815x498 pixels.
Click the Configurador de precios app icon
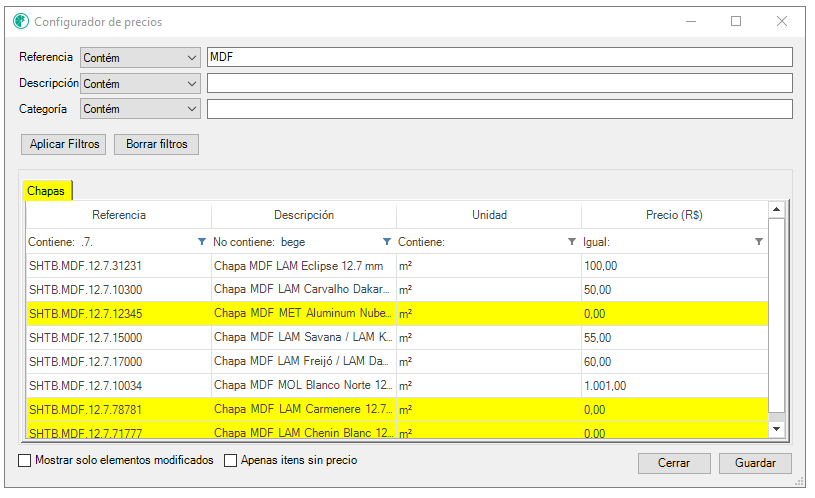[x=20, y=21]
